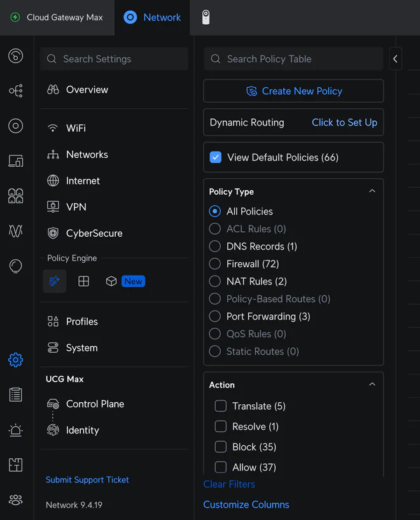Screen dimensions: 420x520
Task: Click Create New Policy
Action: point(293,90)
